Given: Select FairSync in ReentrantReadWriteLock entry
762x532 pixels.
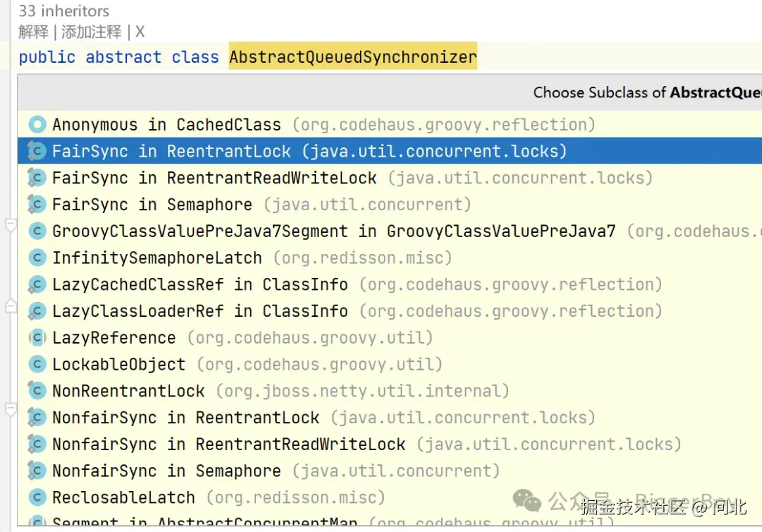Looking at the screenshot, I should pyautogui.click(x=389, y=177).
